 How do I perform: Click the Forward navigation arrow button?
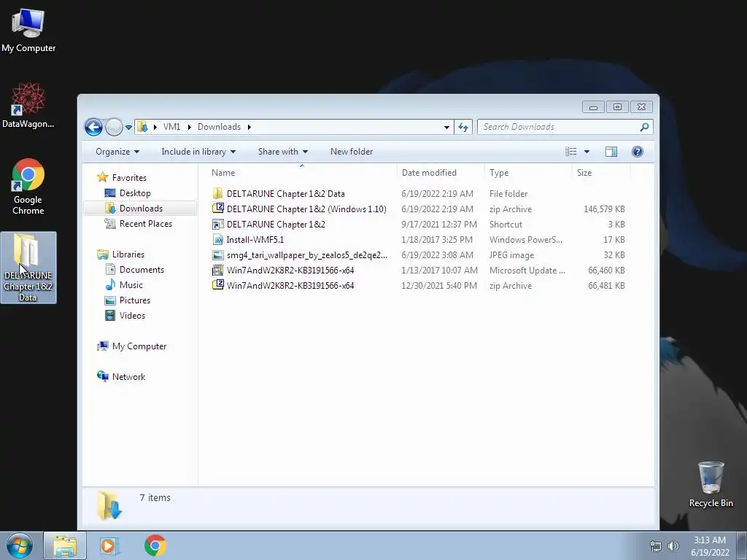click(x=115, y=127)
